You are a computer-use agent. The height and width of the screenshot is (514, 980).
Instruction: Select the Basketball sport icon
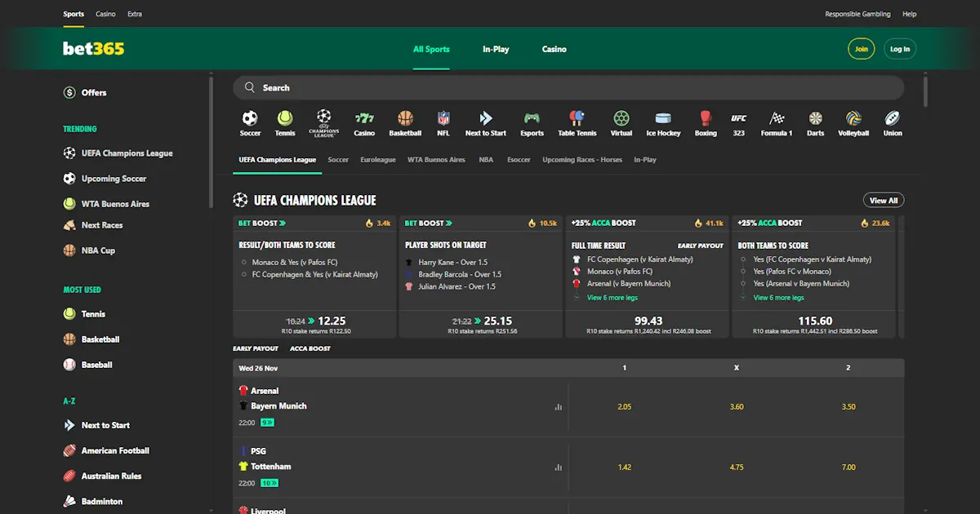405,121
